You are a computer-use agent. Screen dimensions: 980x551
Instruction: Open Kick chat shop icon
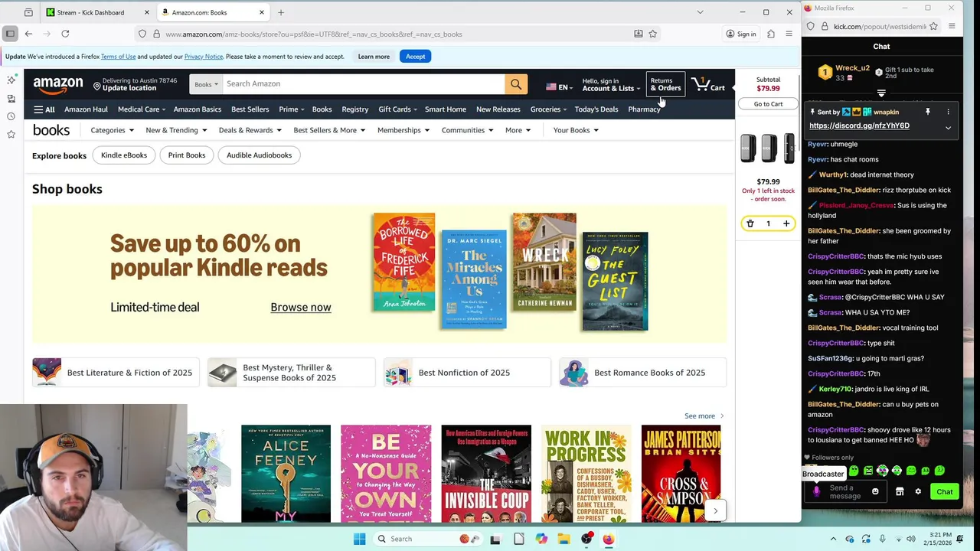coord(900,492)
